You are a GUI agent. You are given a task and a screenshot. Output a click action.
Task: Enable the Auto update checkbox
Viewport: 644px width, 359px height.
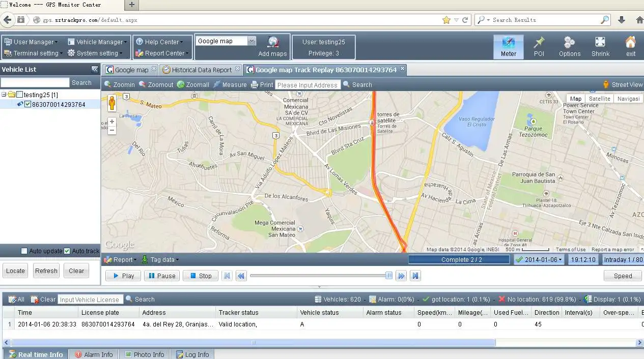[x=24, y=251]
